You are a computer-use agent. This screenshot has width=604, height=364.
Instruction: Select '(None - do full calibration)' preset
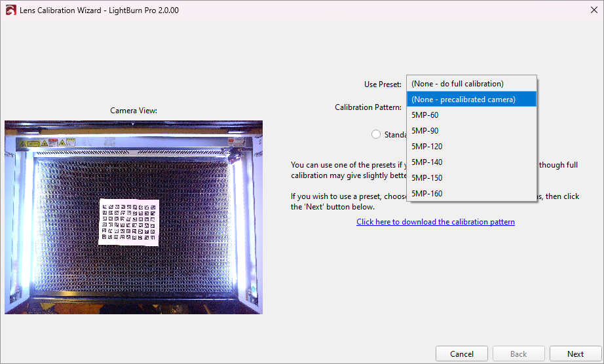coord(457,84)
